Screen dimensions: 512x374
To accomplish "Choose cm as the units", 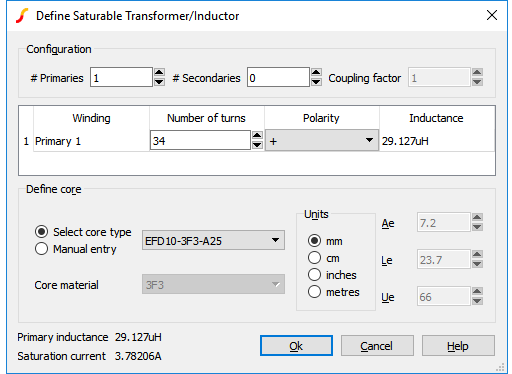I will (x=314, y=258).
